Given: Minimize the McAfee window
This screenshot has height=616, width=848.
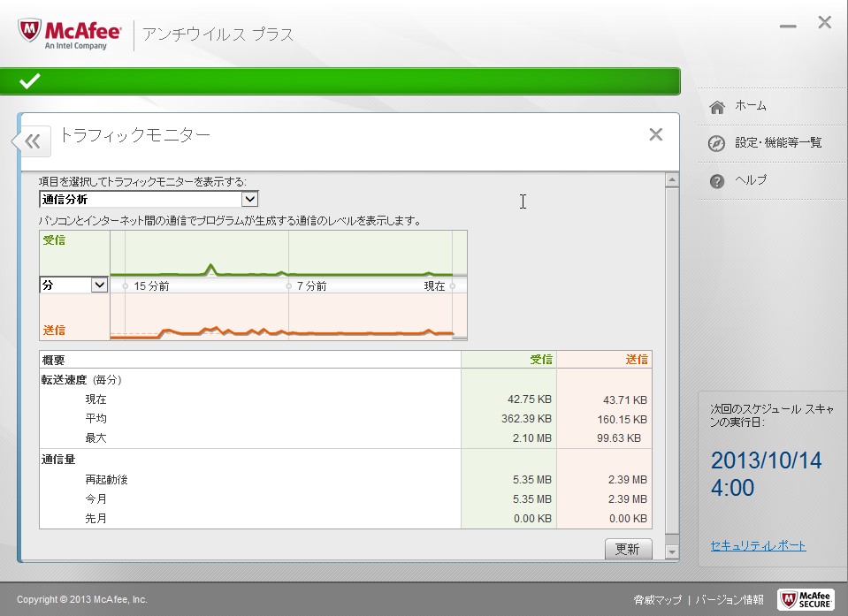Looking at the screenshot, I should coord(787,26).
